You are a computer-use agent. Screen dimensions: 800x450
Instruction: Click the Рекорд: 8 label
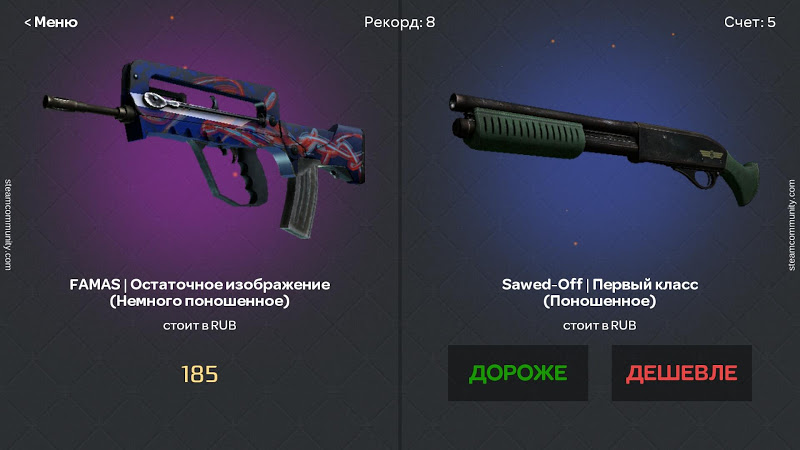399,22
